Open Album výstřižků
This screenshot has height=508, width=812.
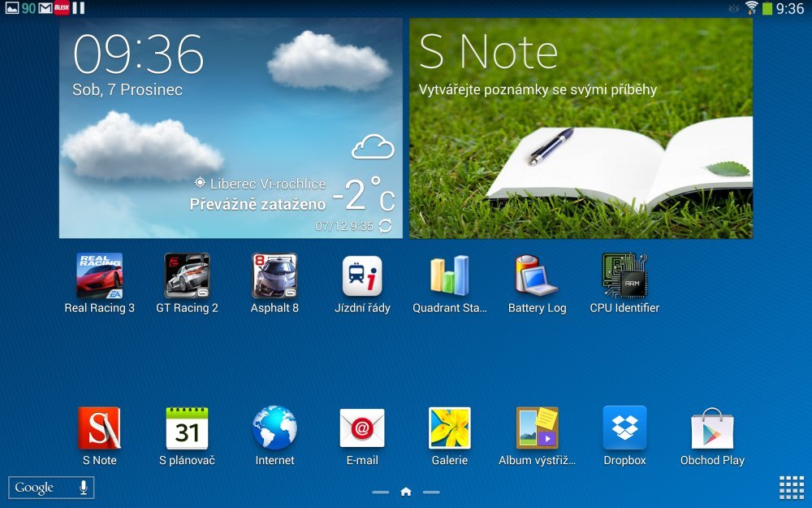(x=537, y=428)
